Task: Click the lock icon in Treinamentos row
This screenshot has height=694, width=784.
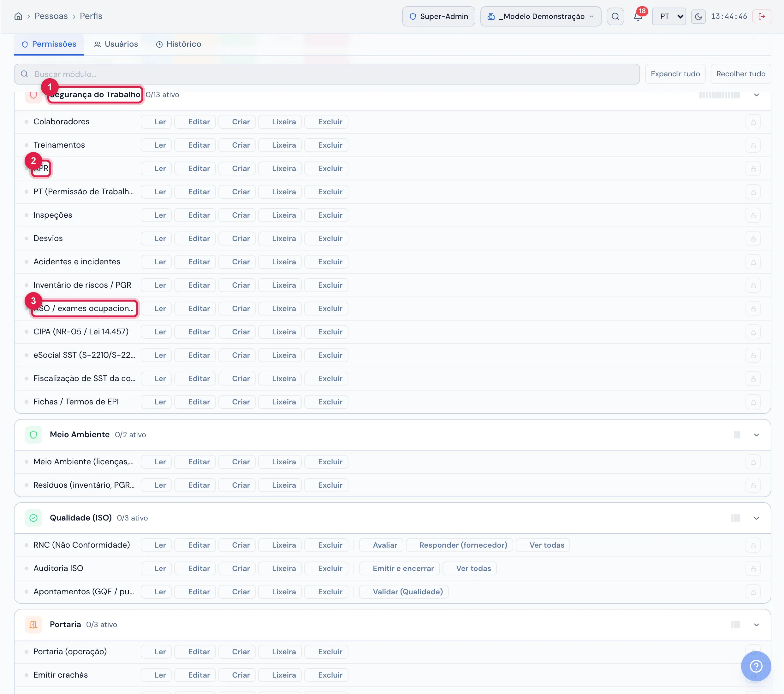Action: tap(753, 145)
